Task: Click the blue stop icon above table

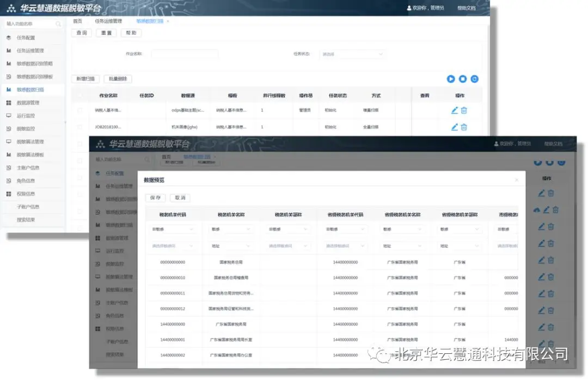Action: tap(463, 79)
